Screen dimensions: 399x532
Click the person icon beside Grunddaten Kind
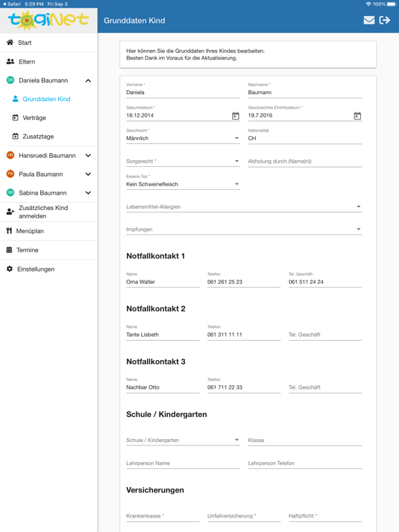coord(15,99)
